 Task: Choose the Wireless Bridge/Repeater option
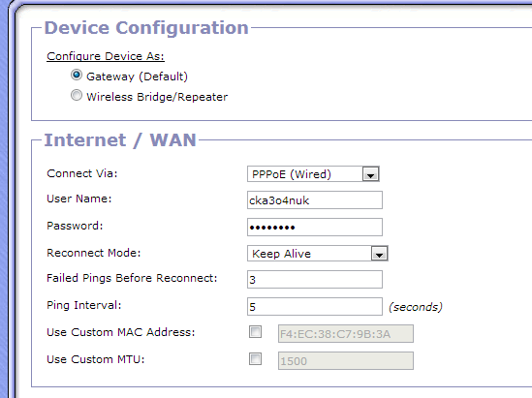[x=77, y=95]
